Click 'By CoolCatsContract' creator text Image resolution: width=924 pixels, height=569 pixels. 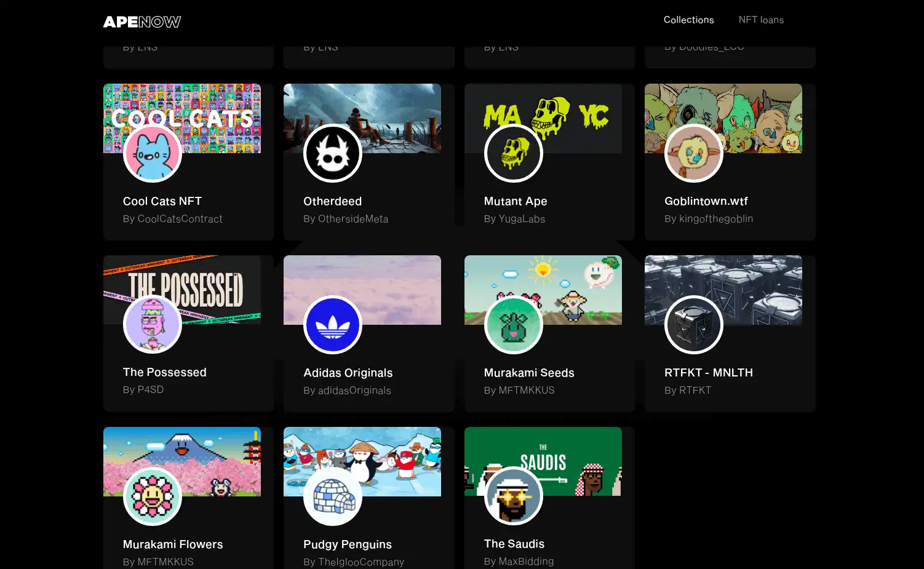coord(173,219)
